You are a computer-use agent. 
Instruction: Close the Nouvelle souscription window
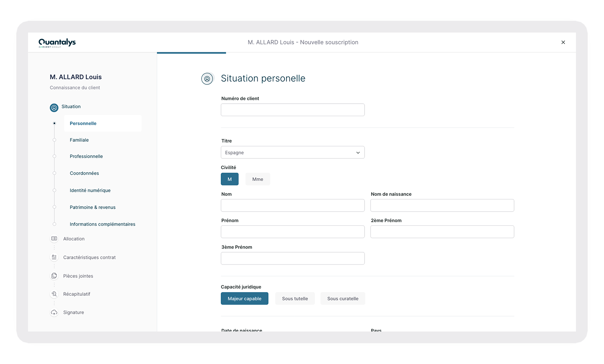[x=563, y=42]
